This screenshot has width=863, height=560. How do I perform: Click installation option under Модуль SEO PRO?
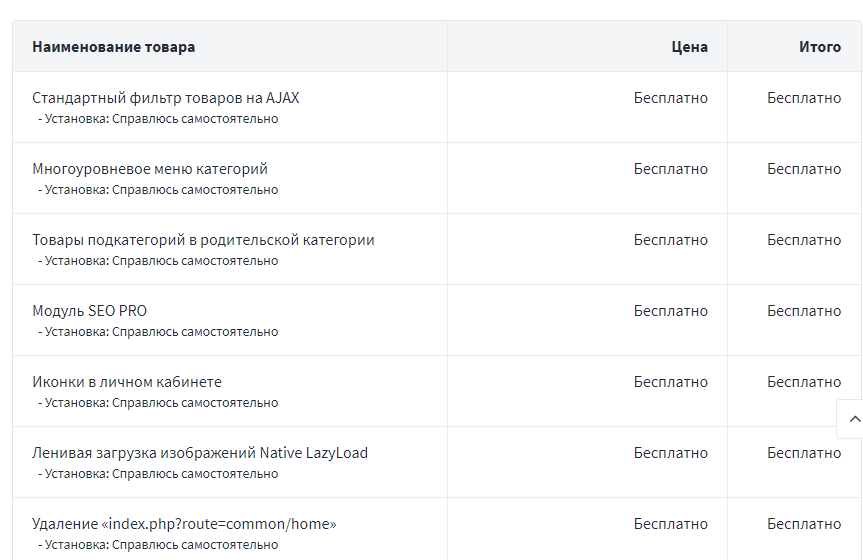click(x=158, y=332)
